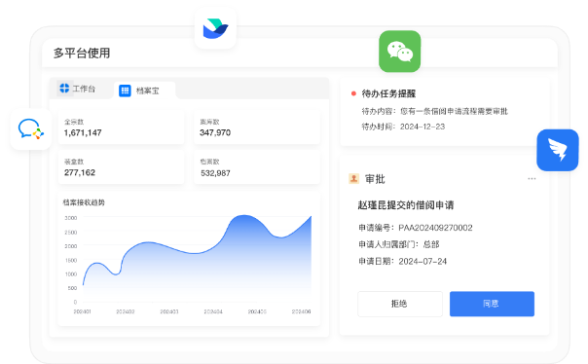Open the 案卷数 347,970 stat card
The image size is (588, 364).
[257, 127]
